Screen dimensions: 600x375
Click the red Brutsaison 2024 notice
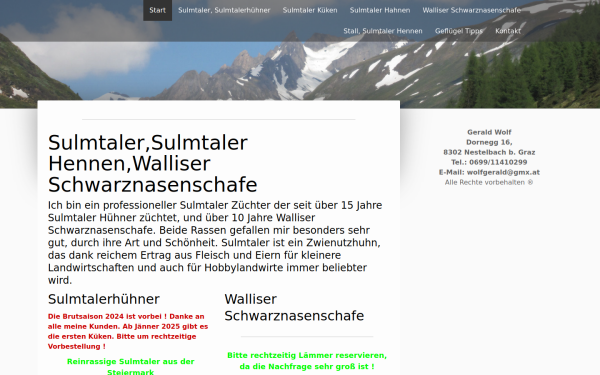pos(128,331)
